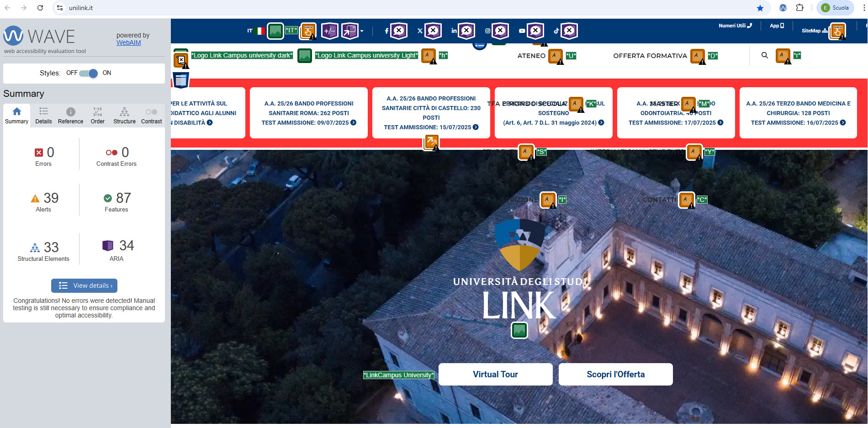Viewport: 868px width, 428px height.
Task: Click the accesskey alert icon next to *h*
Action: 429,56
